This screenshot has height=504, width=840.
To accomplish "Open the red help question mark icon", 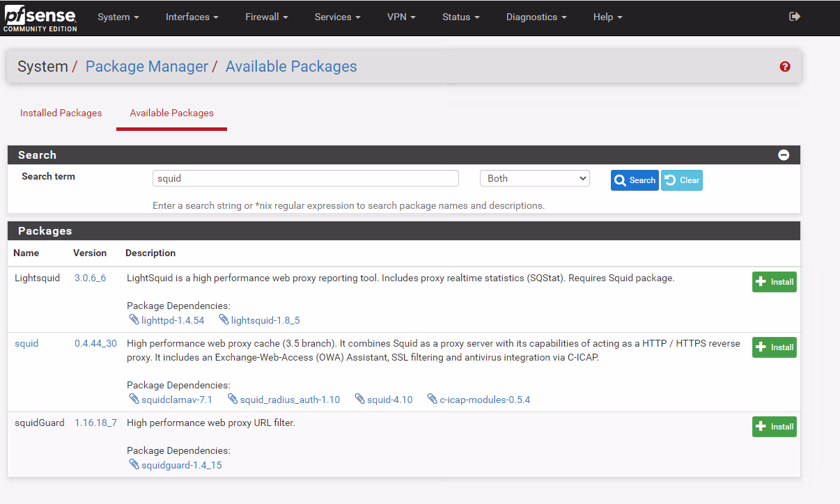I will (785, 67).
